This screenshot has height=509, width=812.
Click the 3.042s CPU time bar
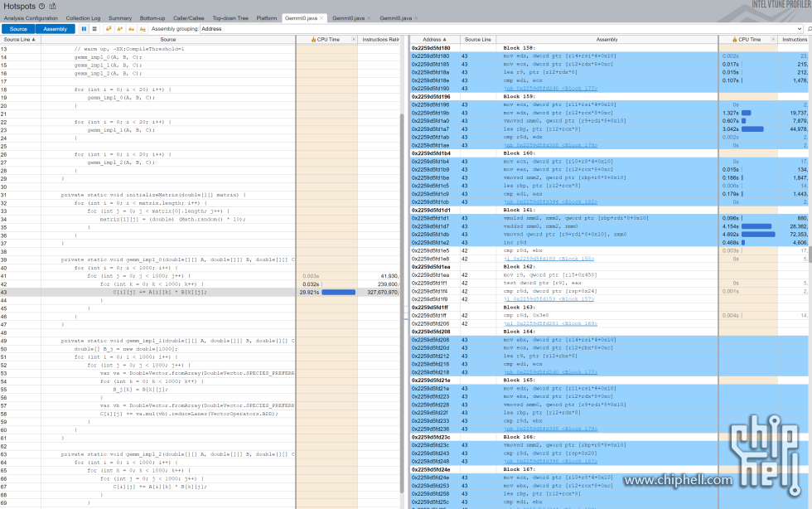[x=752, y=129]
